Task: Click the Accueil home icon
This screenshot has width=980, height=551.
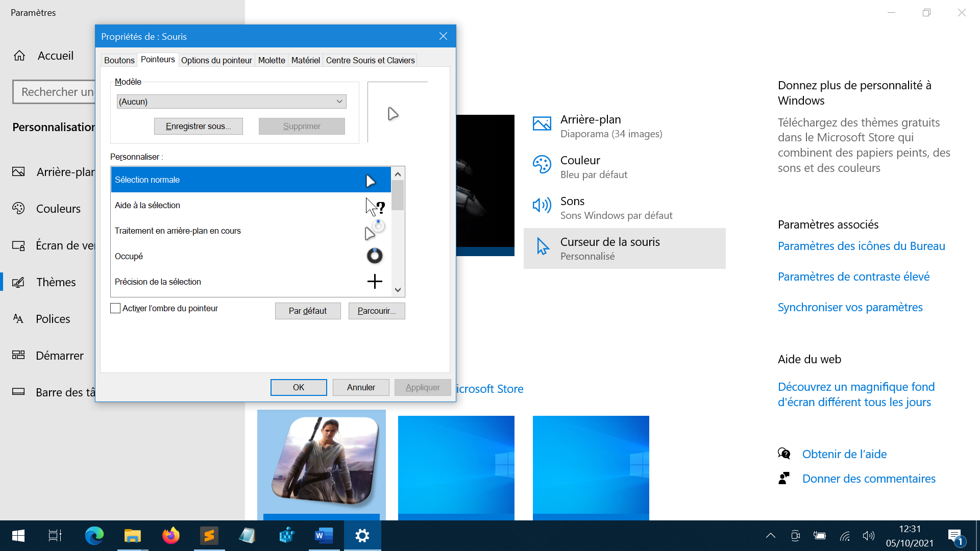Action: tap(19, 56)
